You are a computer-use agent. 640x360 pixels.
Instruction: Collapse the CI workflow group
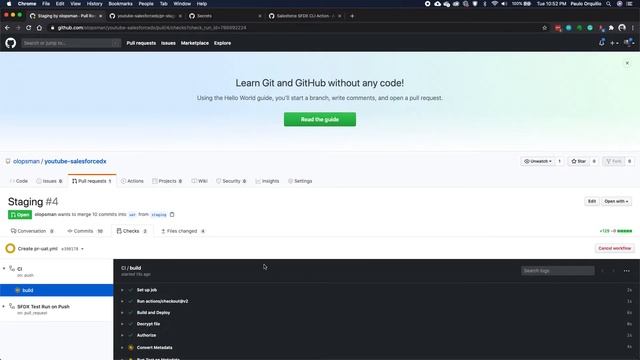click(4, 269)
